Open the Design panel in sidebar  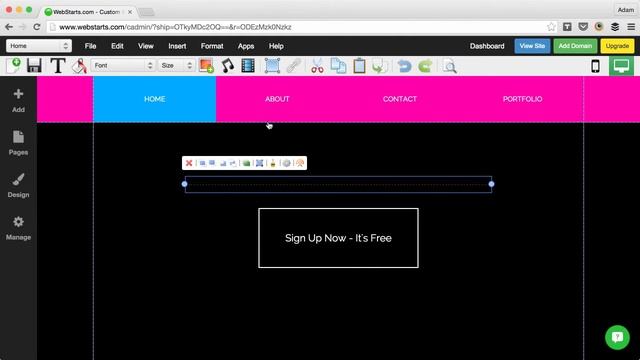coord(18,186)
